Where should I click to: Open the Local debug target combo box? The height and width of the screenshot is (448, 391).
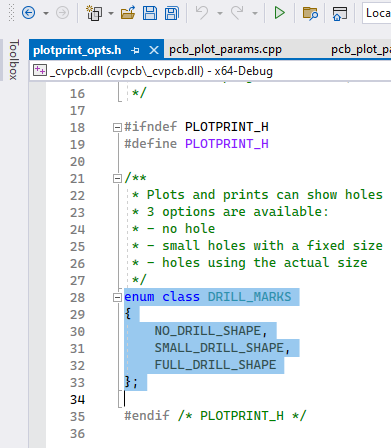pyautogui.click(x=377, y=13)
